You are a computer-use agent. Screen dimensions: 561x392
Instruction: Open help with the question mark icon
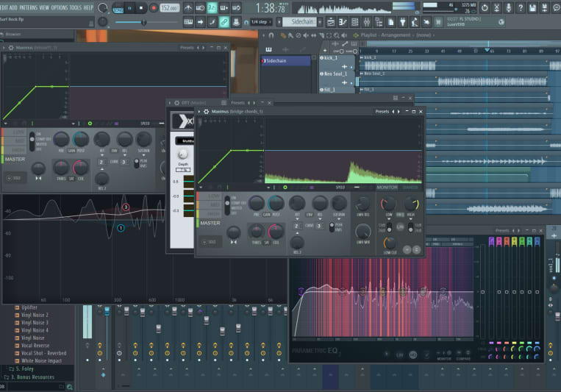(x=521, y=7)
